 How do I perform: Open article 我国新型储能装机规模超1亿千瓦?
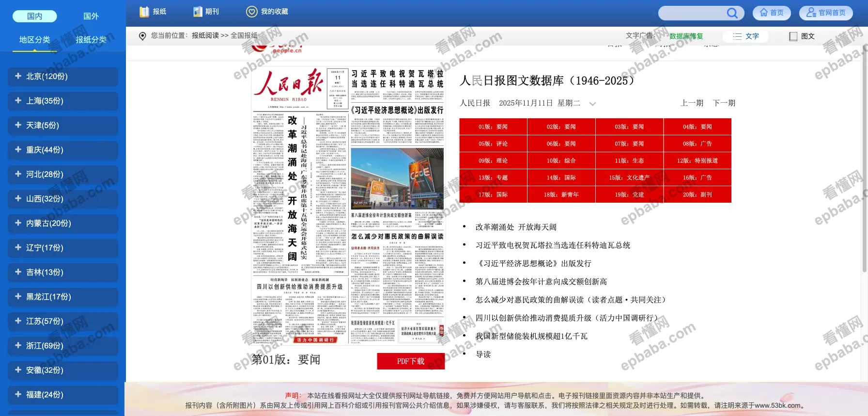click(531, 336)
